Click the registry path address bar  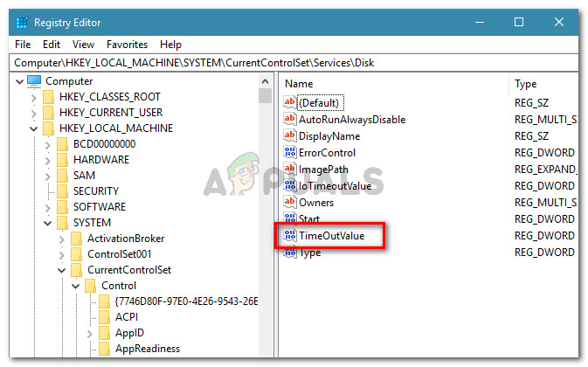coord(294,63)
